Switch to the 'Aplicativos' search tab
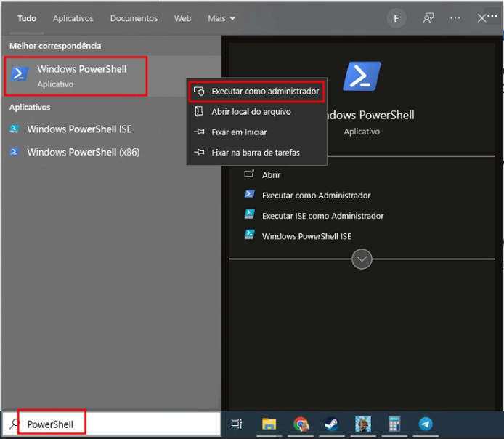Screen dimensions: 504x439 click(x=73, y=18)
